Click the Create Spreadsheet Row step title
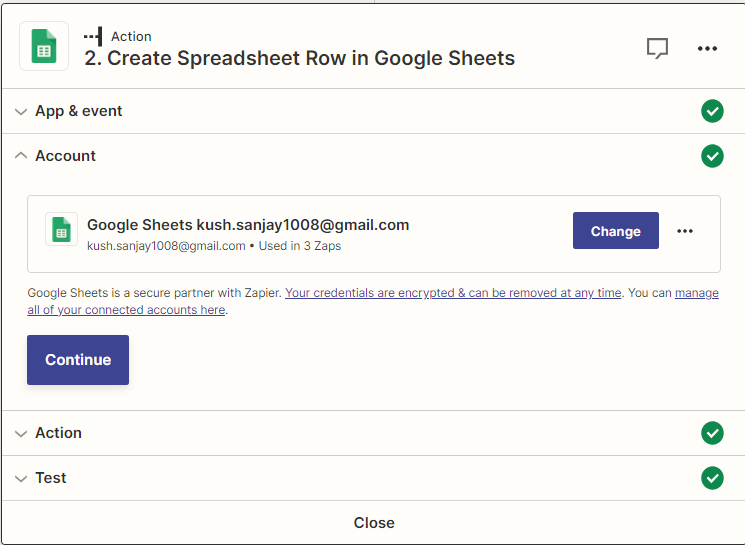 point(299,58)
